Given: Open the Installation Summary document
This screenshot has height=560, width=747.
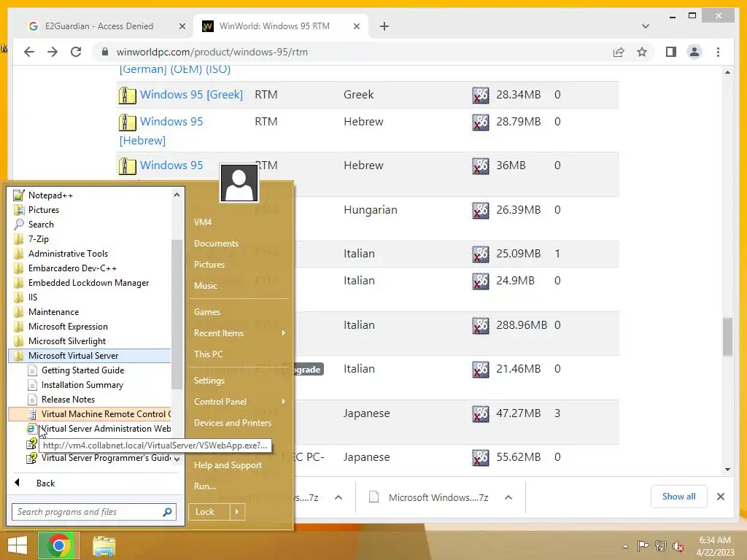Looking at the screenshot, I should (x=82, y=385).
